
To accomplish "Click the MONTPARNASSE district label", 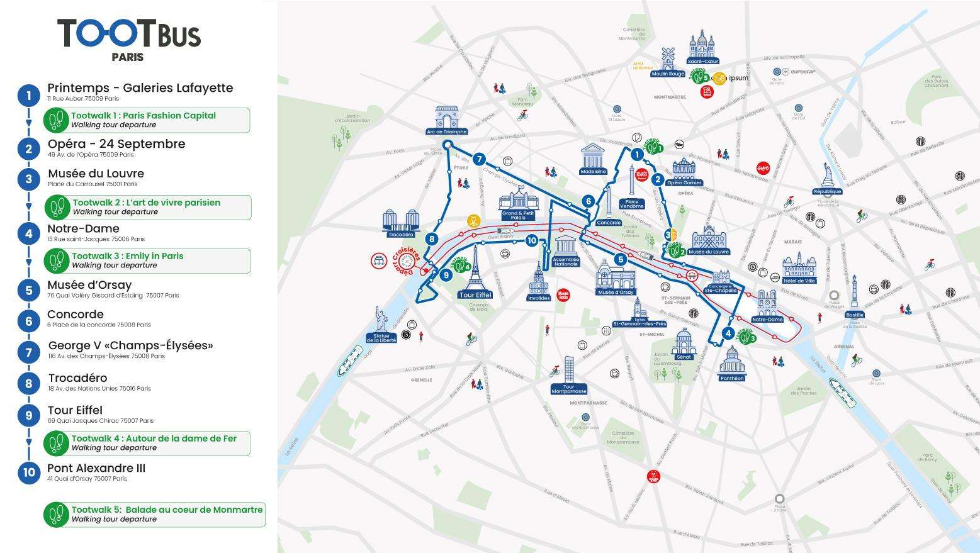I will [x=590, y=403].
